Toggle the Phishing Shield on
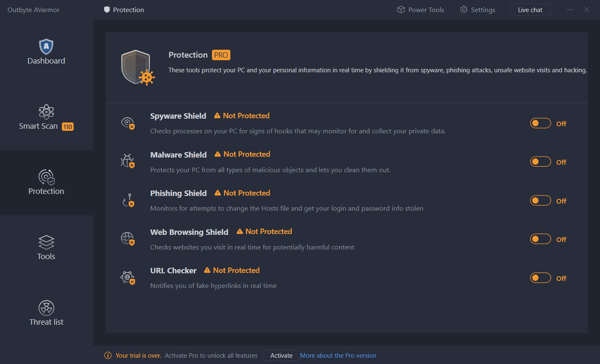Image resolution: width=600 pixels, height=364 pixels. click(x=540, y=201)
